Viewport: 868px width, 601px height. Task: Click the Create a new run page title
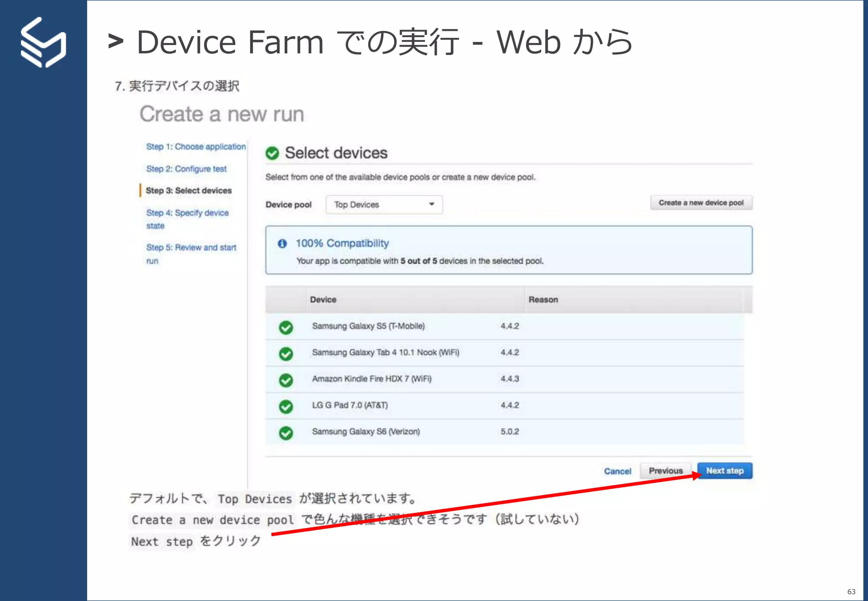(222, 114)
